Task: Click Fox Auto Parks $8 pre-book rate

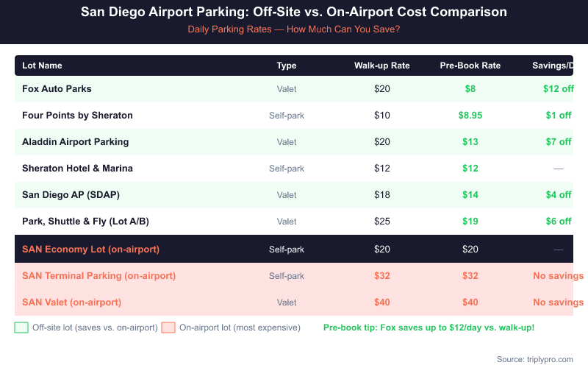Action: click(x=470, y=89)
